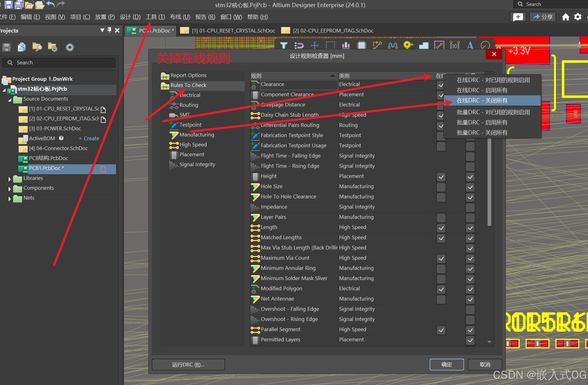
Task: Click the place via icon
Action: coord(408,45)
